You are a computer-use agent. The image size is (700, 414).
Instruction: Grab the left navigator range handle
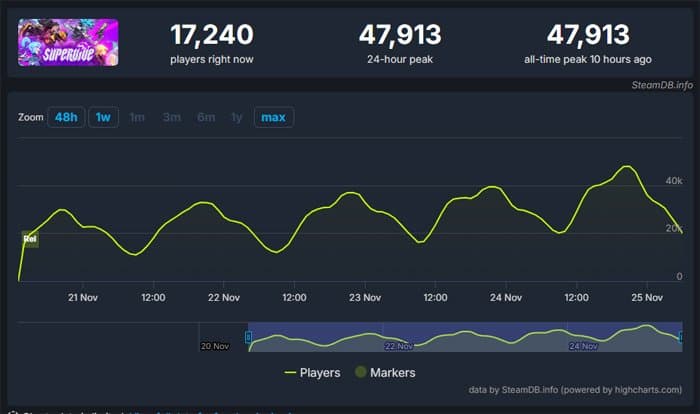coord(248,338)
